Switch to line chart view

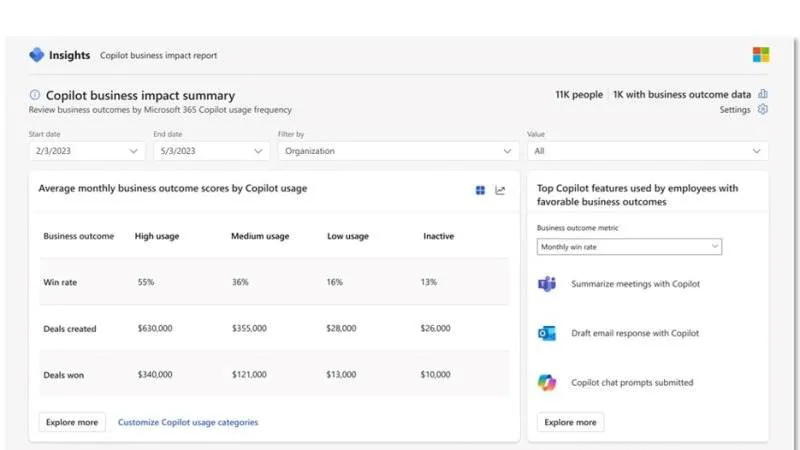(501, 190)
